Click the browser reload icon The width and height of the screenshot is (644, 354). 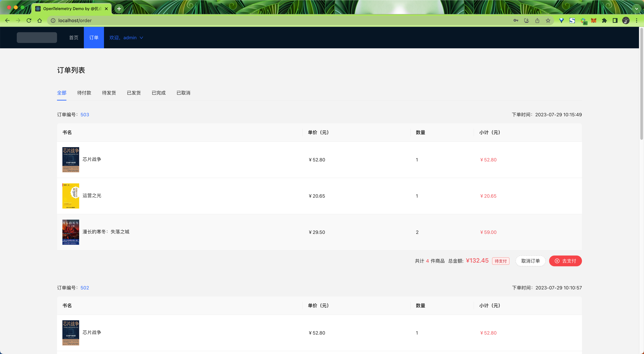[x=29, y=20]
